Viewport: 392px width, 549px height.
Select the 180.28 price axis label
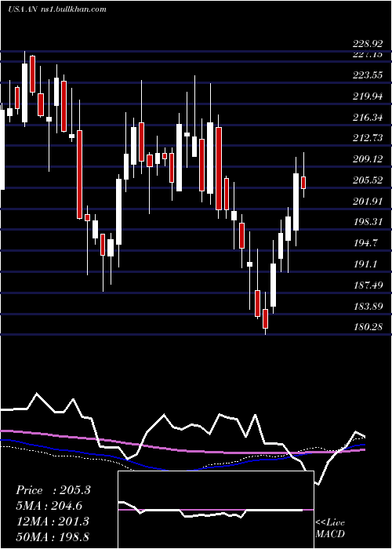click(x=368, y=327)
